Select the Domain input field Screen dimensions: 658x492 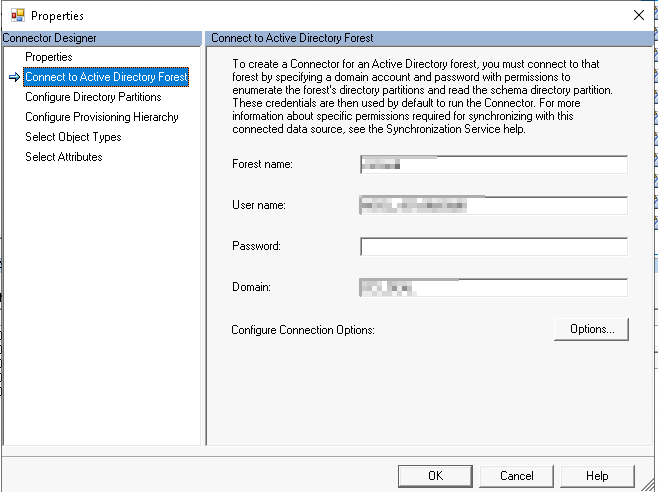(493, 287)
